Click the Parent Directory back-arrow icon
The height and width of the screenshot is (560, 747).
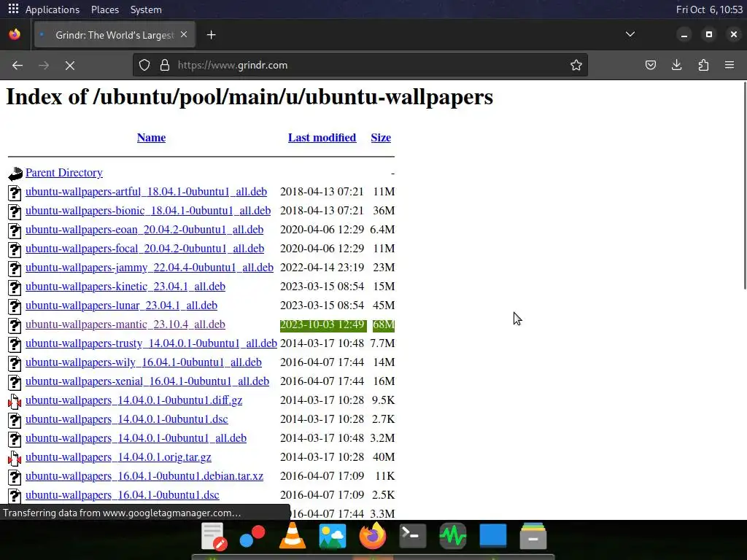[x=15, y=174]
